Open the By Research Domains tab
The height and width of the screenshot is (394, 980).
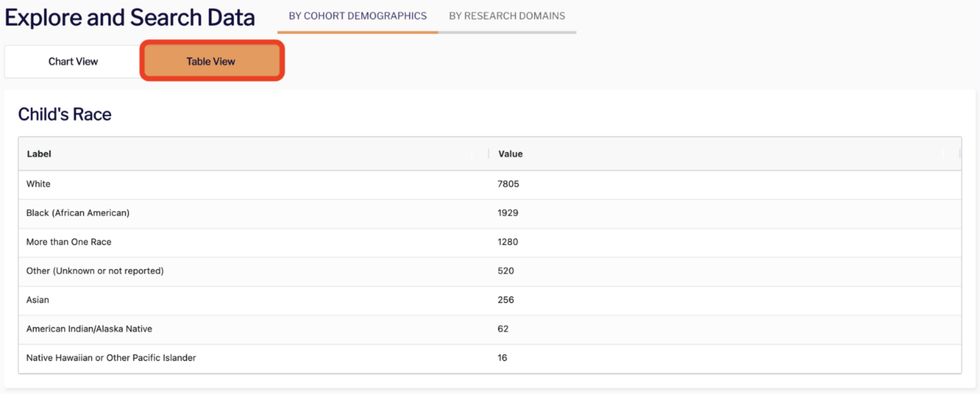507,16
